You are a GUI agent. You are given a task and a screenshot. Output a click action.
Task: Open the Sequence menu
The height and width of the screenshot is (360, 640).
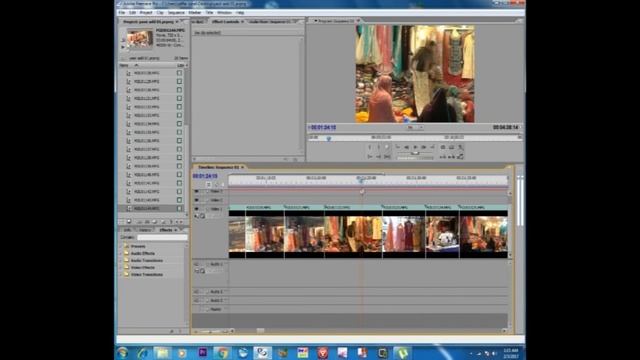[176, 13]
